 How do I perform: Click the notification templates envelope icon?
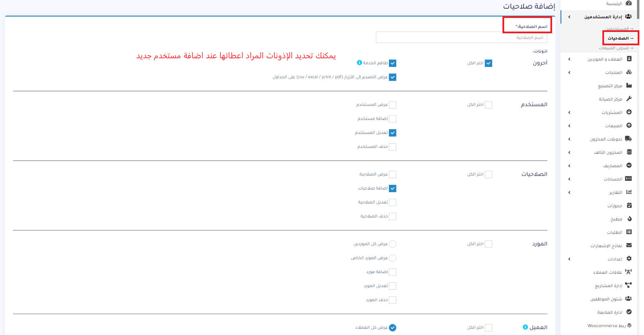point(629,245)
